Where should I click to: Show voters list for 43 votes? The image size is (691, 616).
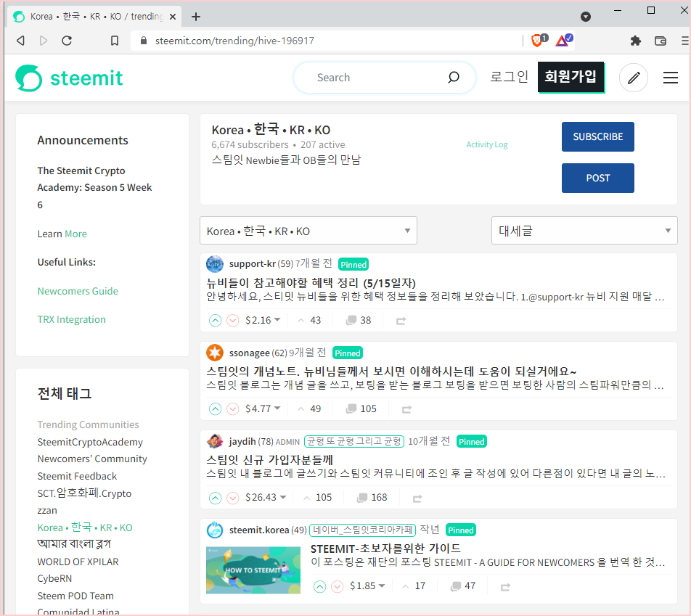point(309,321)
